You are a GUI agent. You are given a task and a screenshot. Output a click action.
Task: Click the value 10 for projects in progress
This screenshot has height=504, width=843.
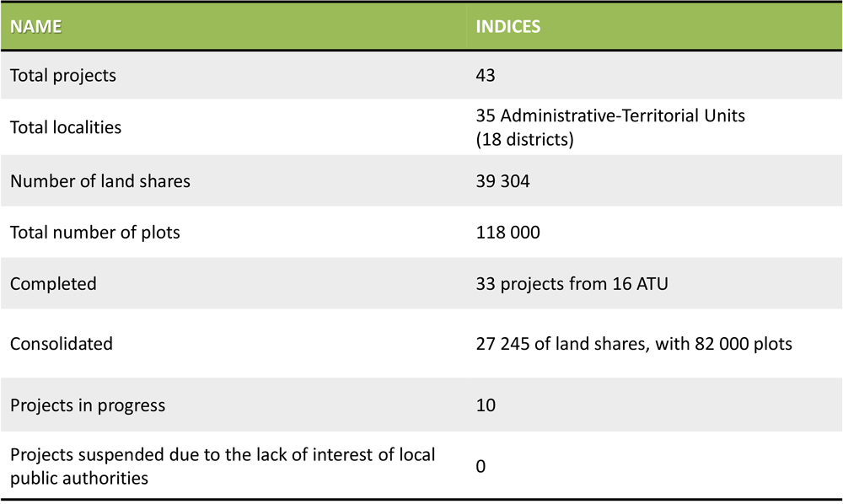tap(486, 405)
